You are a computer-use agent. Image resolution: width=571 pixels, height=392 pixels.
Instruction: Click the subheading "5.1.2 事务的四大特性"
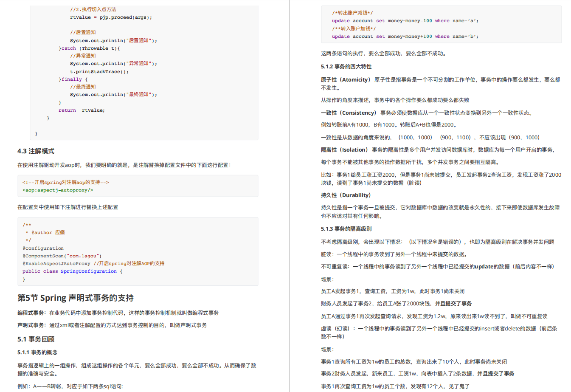click(x=346, y=67)
